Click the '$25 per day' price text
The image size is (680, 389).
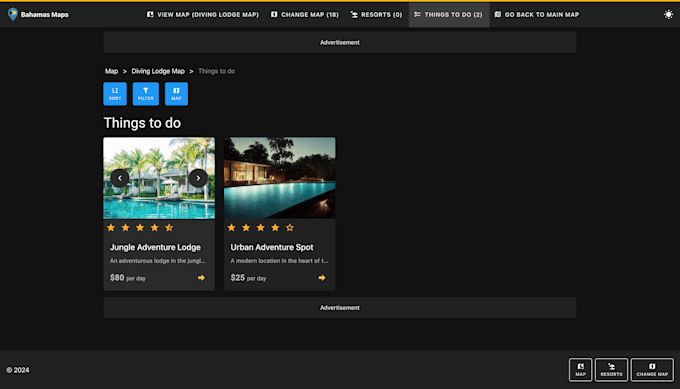point(248,278)
